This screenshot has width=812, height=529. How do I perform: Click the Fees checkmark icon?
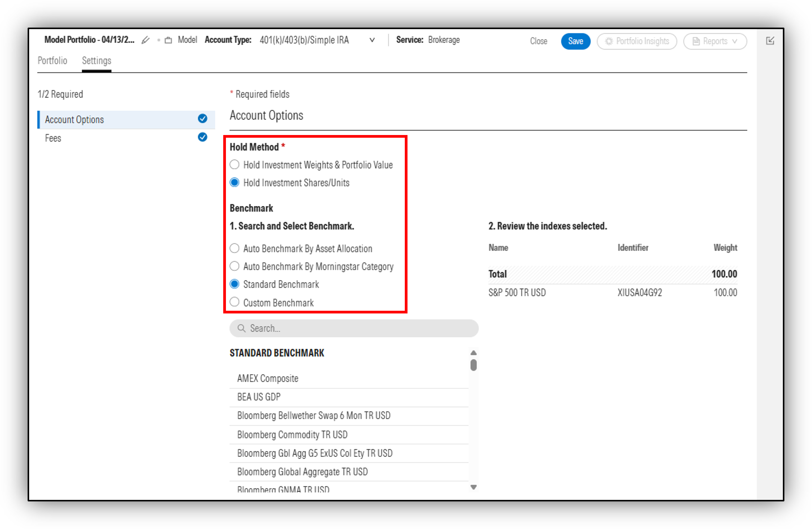coord(202,137)
